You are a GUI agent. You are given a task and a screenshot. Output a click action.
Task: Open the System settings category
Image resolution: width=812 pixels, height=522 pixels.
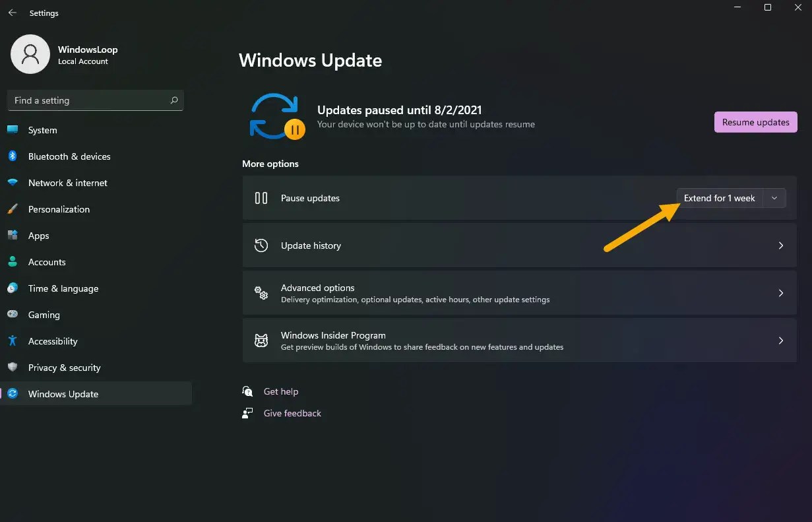coord(96,130)
